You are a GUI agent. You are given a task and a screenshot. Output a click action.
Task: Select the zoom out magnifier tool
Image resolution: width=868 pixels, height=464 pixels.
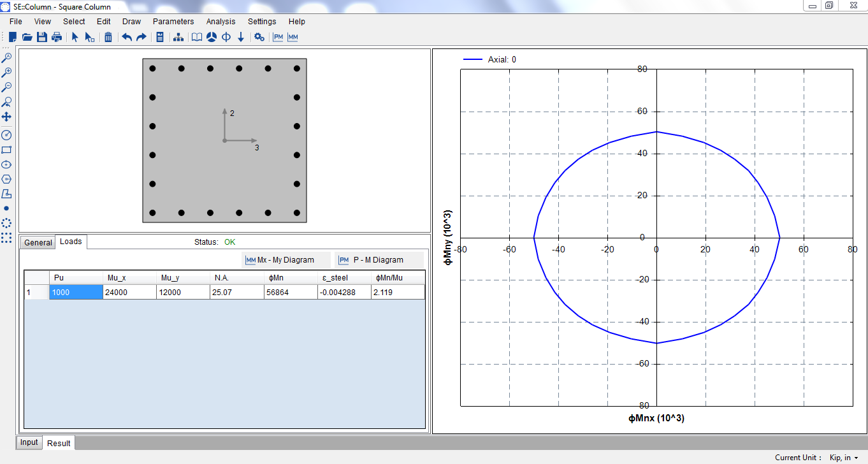coord(6,87)
